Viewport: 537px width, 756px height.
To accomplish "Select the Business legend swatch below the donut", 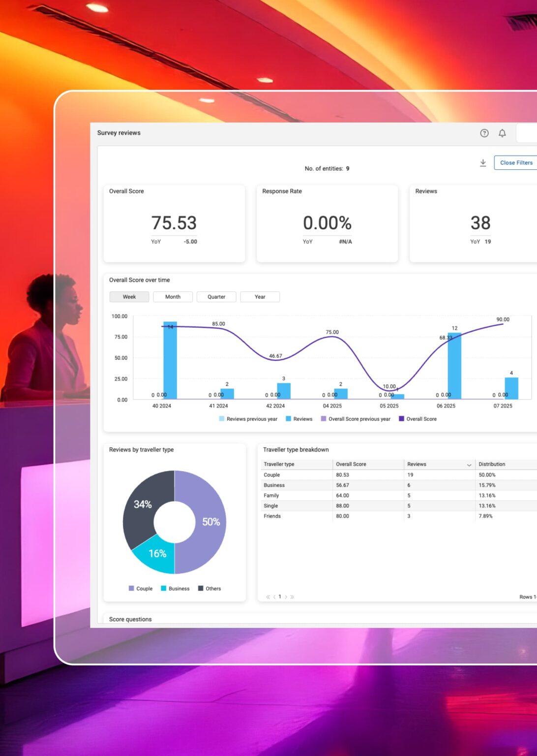I will [162, 588].
